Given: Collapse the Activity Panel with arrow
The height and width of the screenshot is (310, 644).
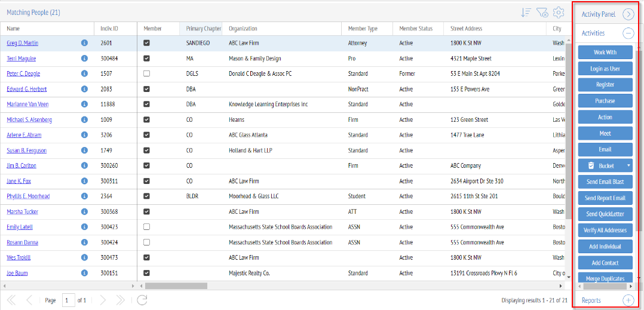Looking at the screenshot, I should click(628, 14).
